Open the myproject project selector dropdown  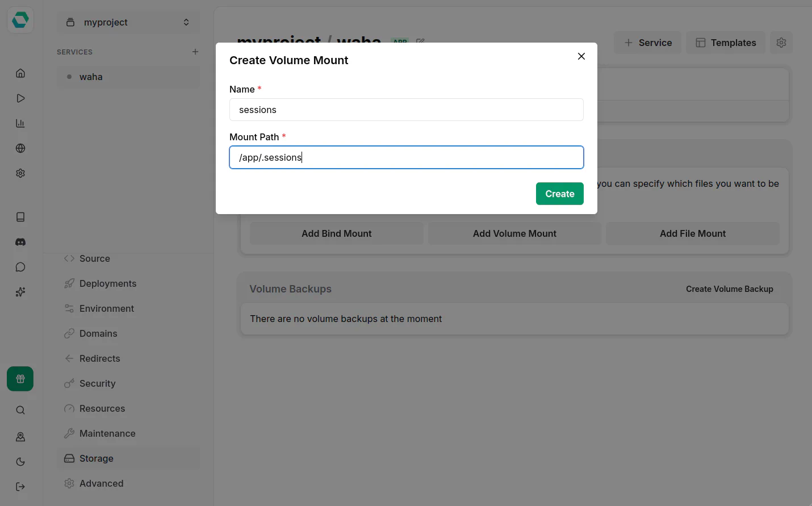click(128, 22)
